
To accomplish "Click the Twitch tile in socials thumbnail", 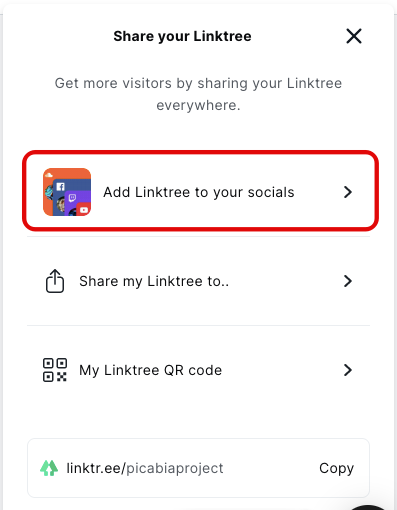I will point(72,198).
